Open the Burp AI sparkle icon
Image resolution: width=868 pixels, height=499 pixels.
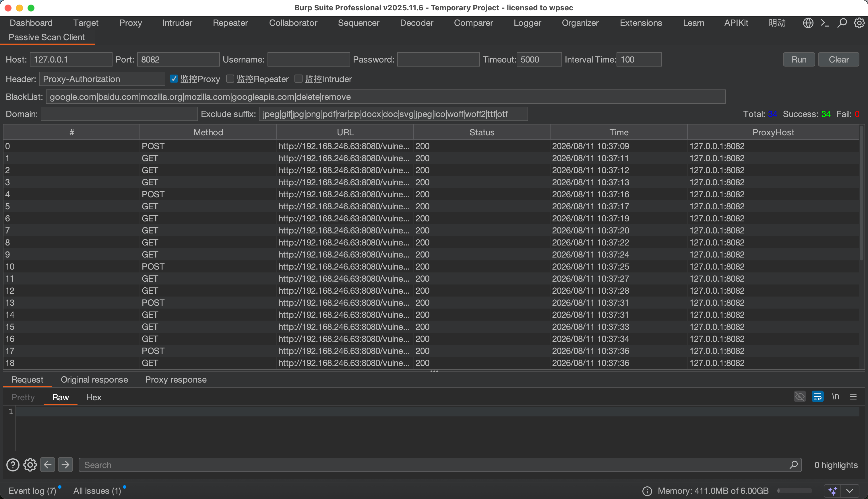(833, 491)
